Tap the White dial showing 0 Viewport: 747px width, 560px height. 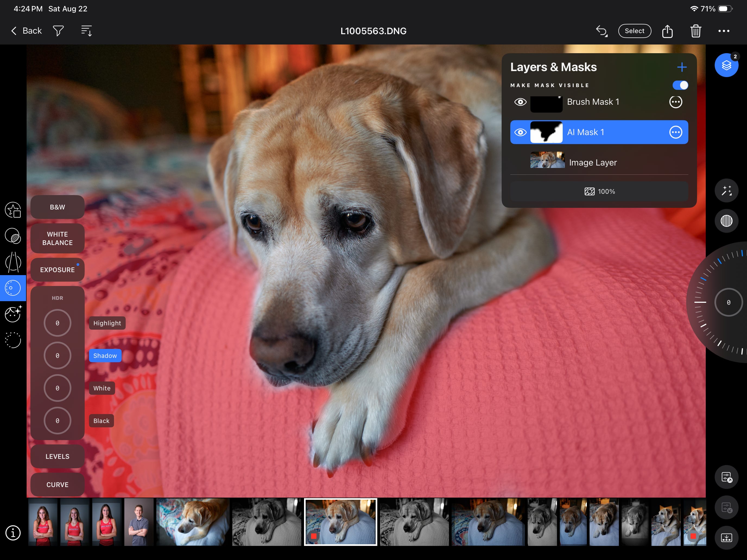click(58, 388)
